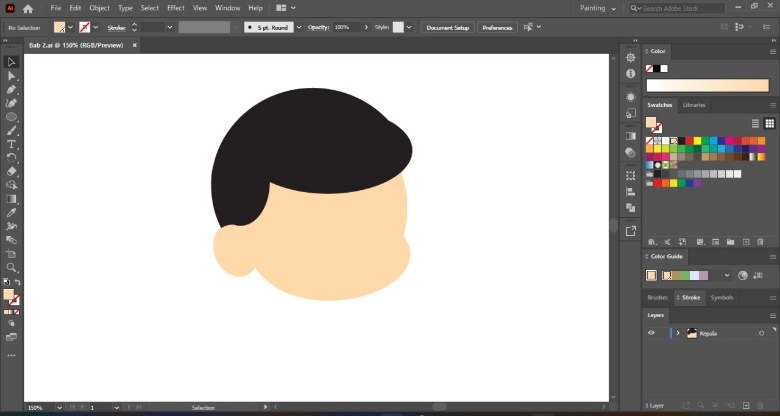Switch to the Libraries tab

coord(693,105)
